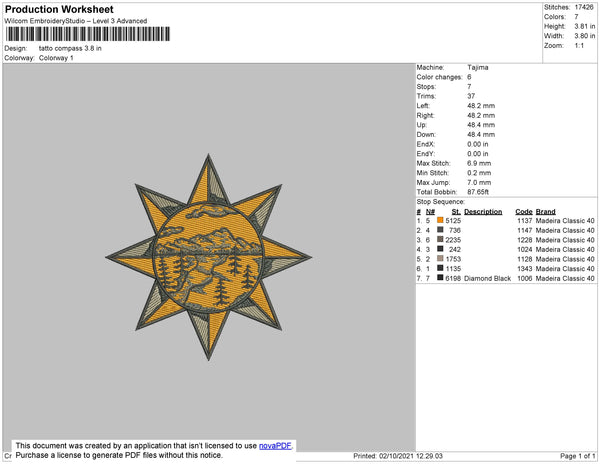Click the barcode under the worksheet title
This screenshot has height=464, width=600.
click(88, 34)
